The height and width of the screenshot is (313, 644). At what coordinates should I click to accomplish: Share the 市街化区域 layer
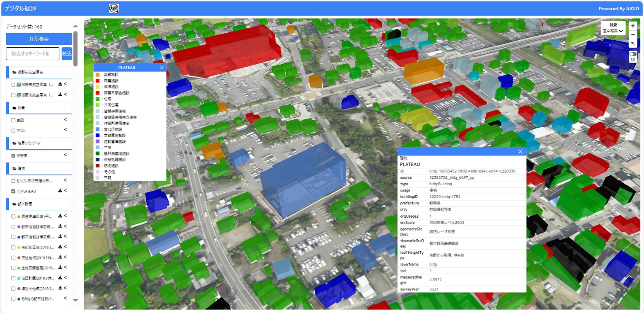pyautogui.click(x=65, y=247)
